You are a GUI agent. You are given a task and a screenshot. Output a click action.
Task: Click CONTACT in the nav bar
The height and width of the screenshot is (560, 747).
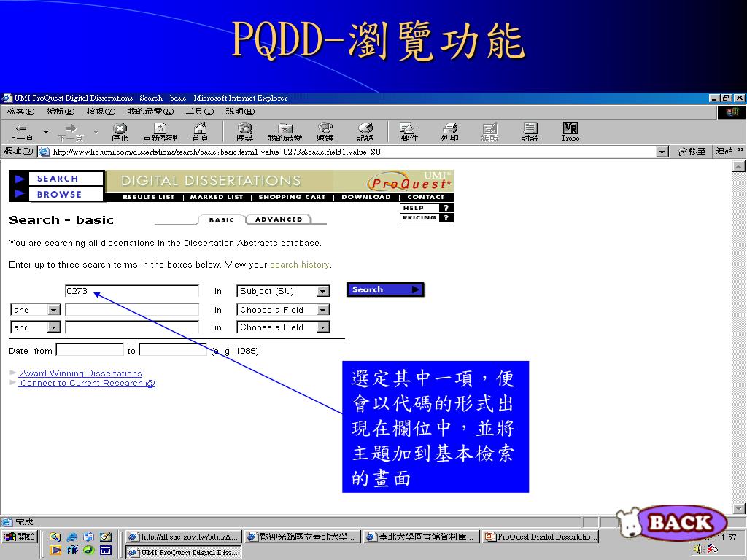426,197
